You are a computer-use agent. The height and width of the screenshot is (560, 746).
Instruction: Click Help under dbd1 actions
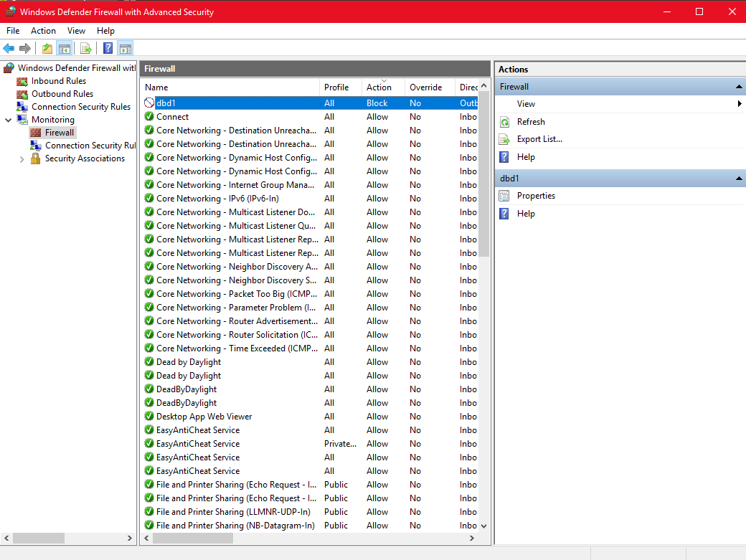(x=526, y=214)
